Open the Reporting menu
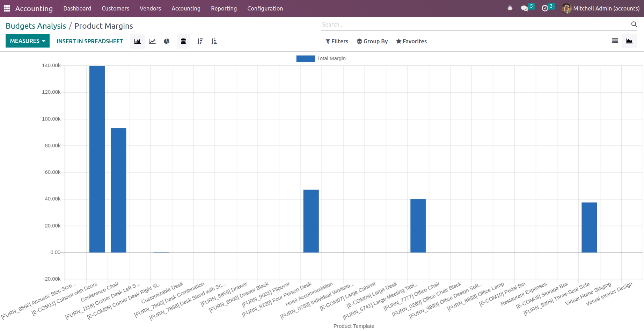644x331 pixels. [224, 8]
